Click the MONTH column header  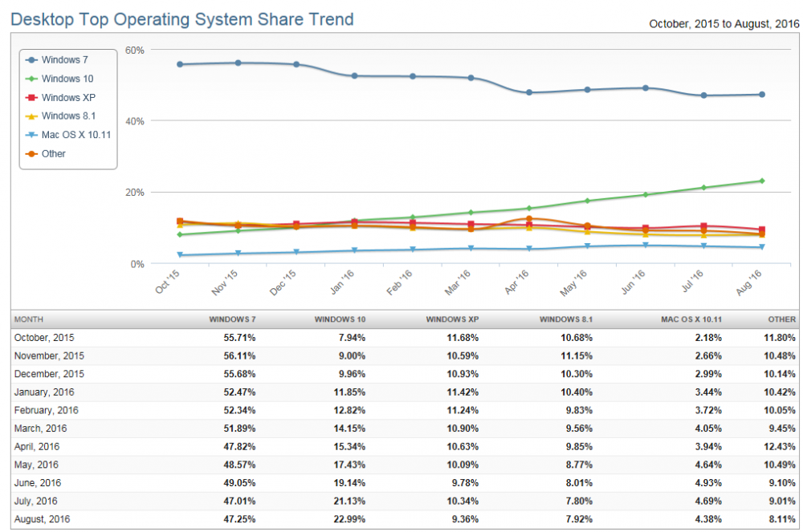click(28, 319)
